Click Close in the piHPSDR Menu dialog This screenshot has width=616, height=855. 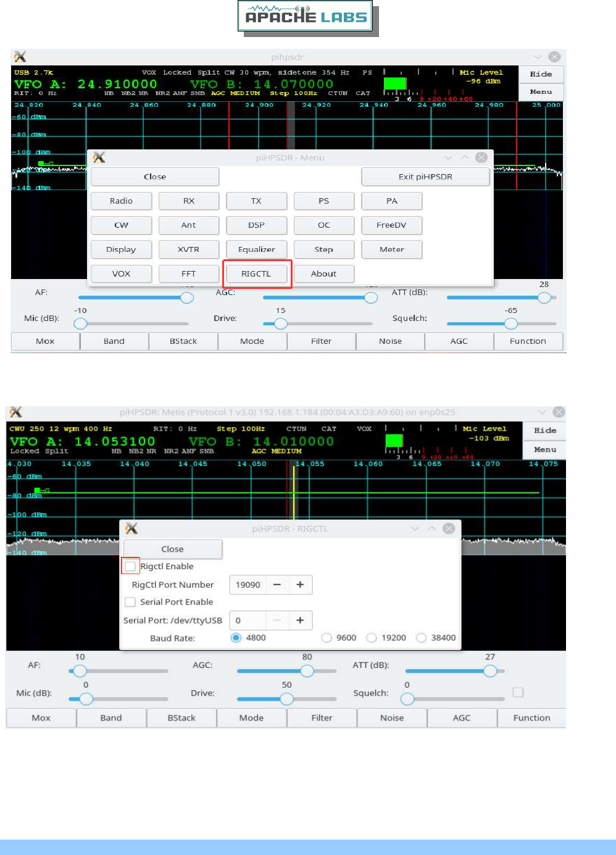pos(155,177)
